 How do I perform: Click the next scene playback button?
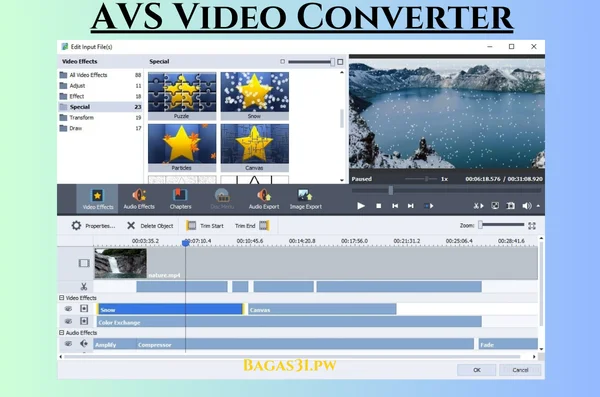tap(429, 206)
